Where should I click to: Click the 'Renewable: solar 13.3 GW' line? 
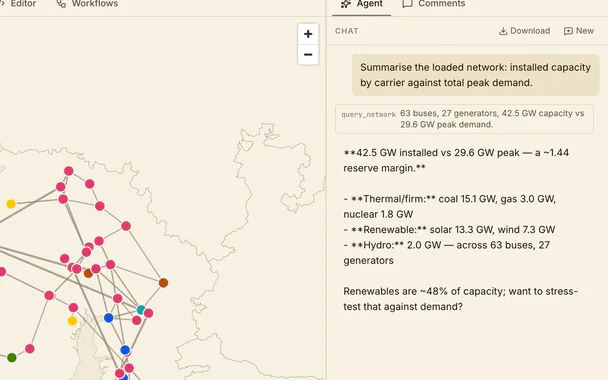point(449,230)
